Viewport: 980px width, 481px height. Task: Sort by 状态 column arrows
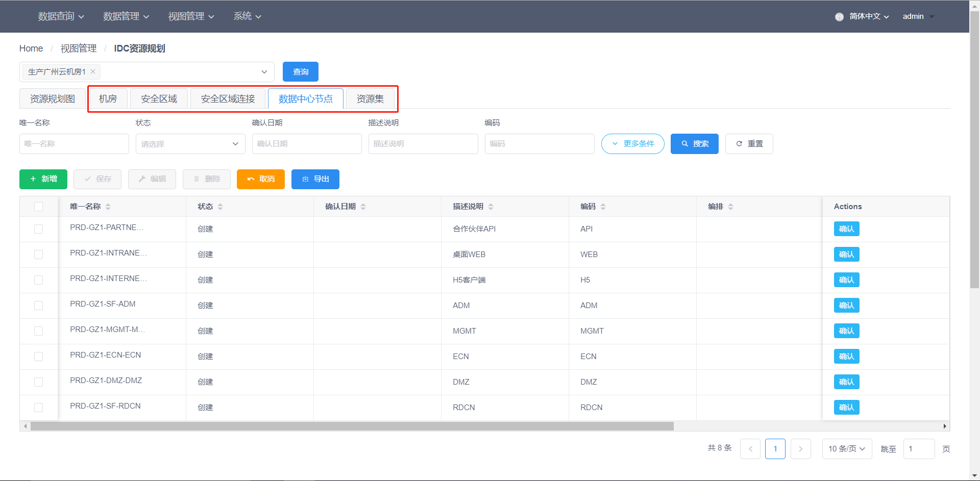(x=220, y=207)
